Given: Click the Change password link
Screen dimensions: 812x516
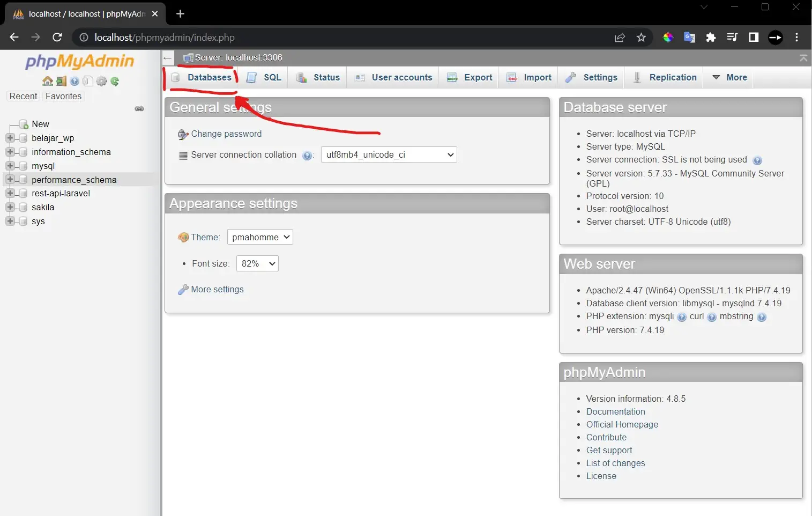Looking at the screenshot, I should tap(226, 134).
